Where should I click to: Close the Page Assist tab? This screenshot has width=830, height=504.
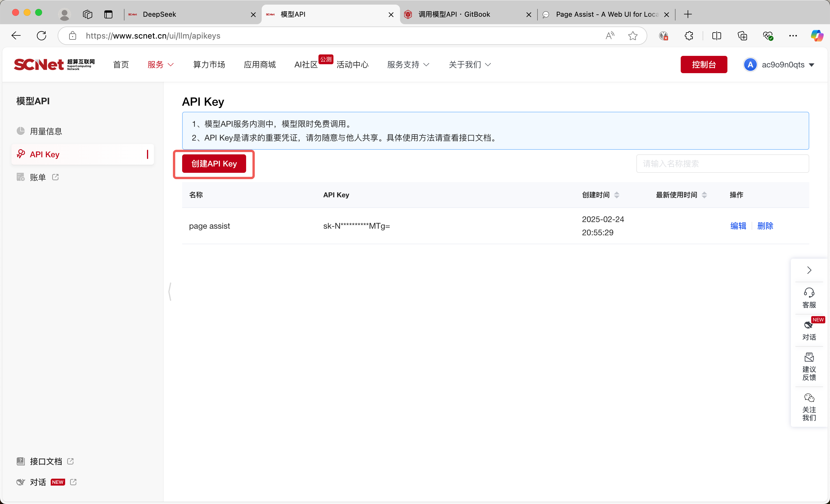[666, 14]
